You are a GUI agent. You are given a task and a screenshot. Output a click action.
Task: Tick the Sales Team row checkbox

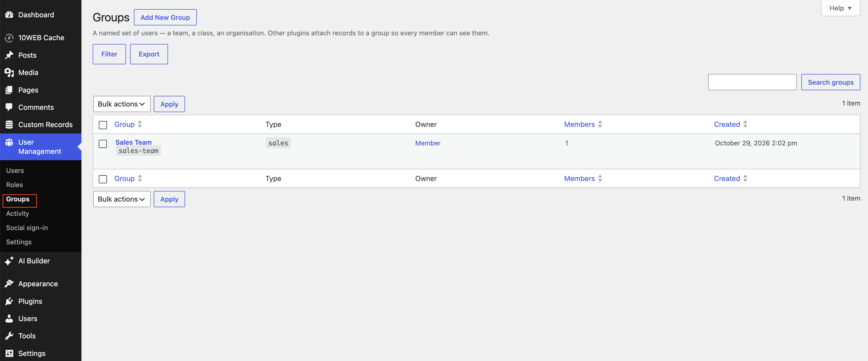click(103, 144)
